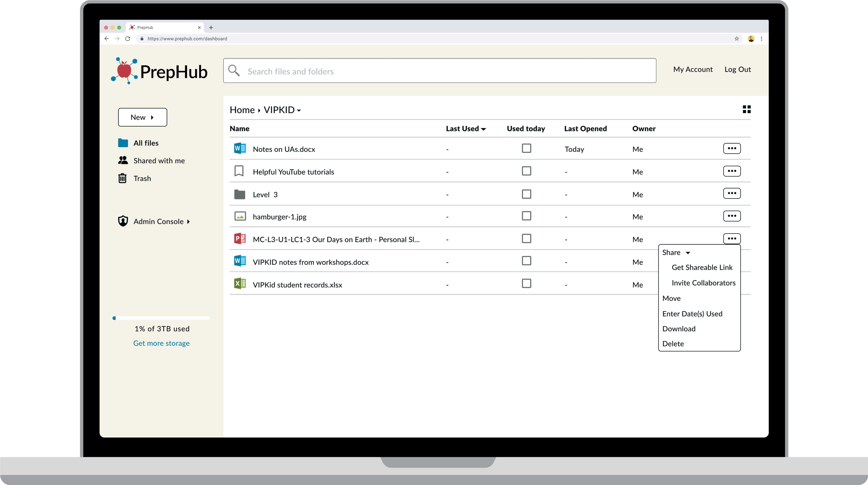Open Trash in sidebar

142,178
